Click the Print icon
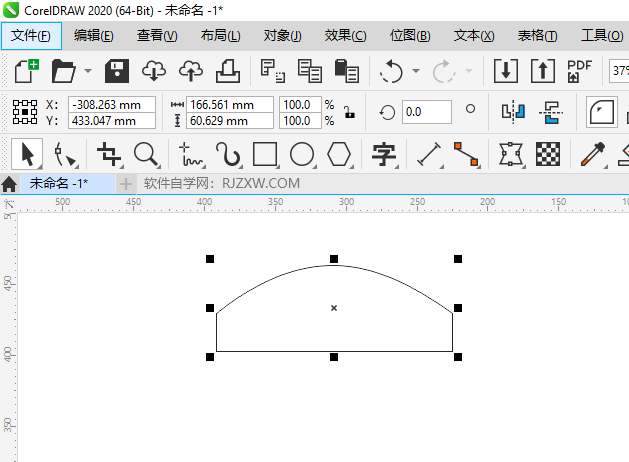Viewport: 629px width, 462px height. (227, 71)
